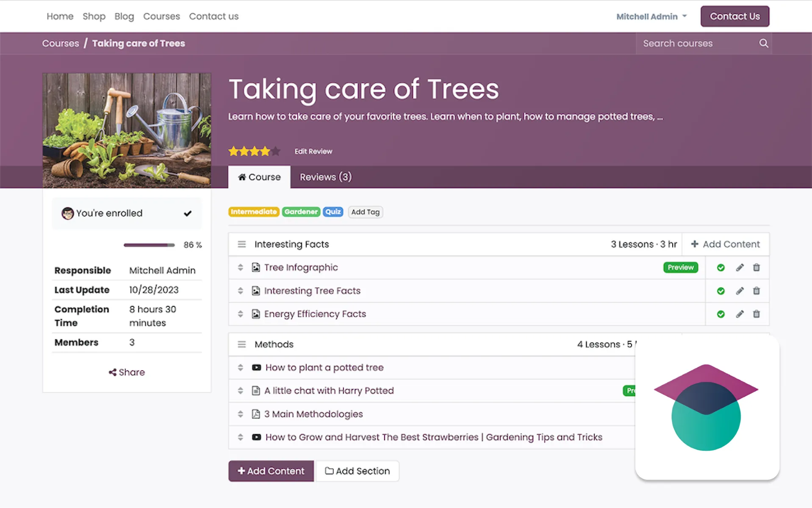This screenshot has width=812, height=508.
Task: Click the eLearning graduation cap logo
Action: pos(706,407)
